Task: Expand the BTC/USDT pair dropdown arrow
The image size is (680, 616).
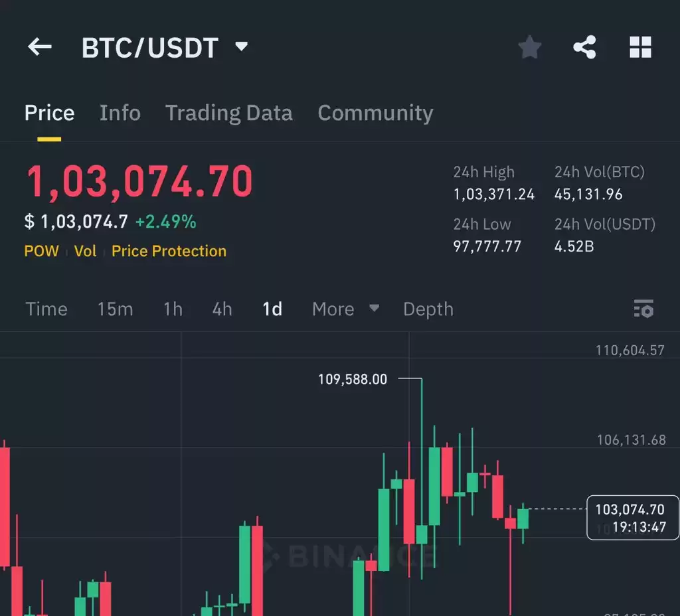Action: tap(241, 46)
